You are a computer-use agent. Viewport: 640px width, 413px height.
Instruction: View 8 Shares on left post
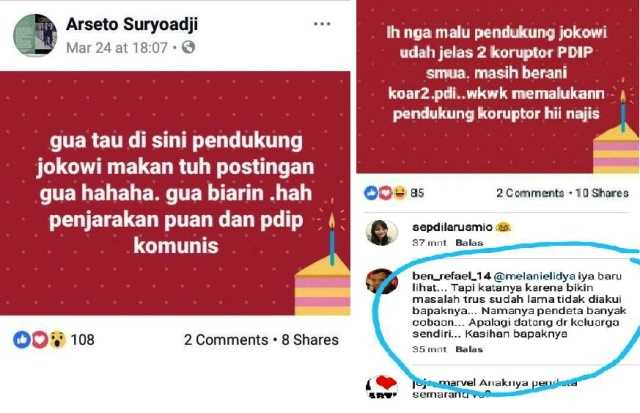pyautogui.click(x=310, y=340)
